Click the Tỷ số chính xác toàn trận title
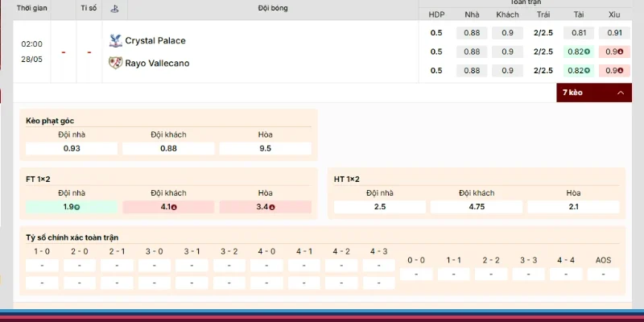This screenshot has width=644, height=322. pyautogui.click(x=72, y=237)
